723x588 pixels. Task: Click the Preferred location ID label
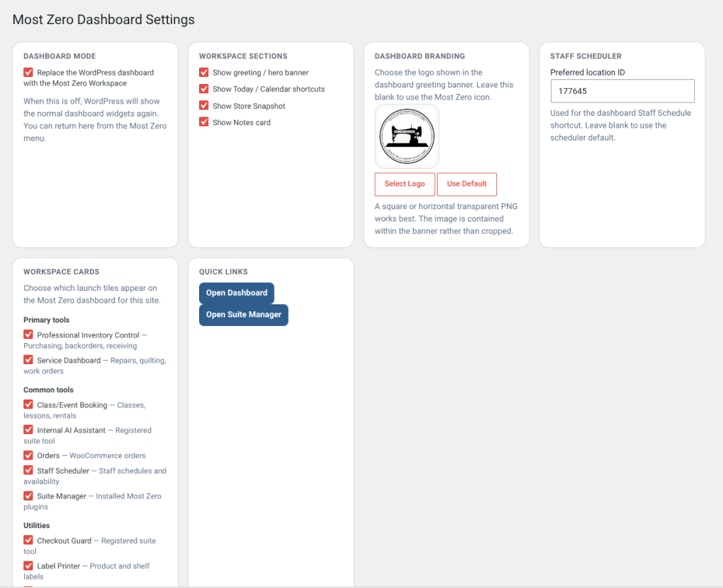587,72
